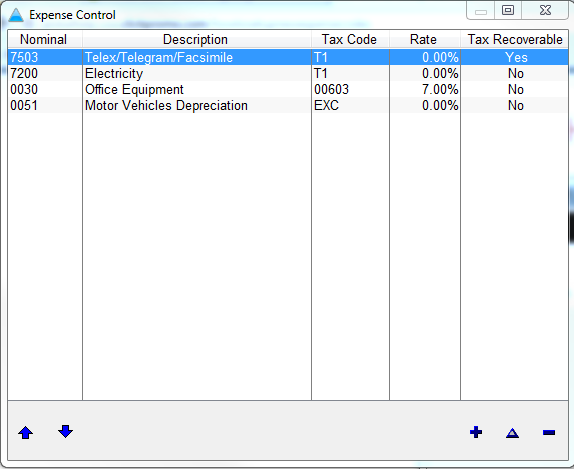Select the Telex/Telegram/Facsimile row
This screenshot has height=469, width=574.
point(288,57)
